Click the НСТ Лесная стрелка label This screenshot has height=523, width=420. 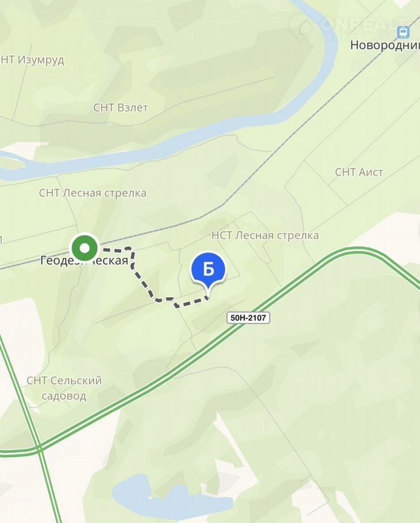(x=265, y=235)
